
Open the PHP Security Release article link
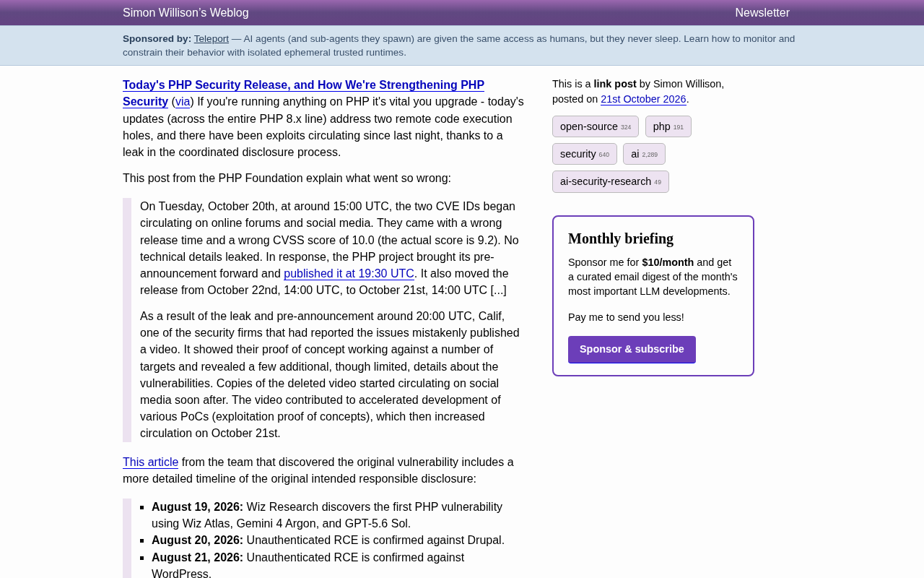pos(303,93)
